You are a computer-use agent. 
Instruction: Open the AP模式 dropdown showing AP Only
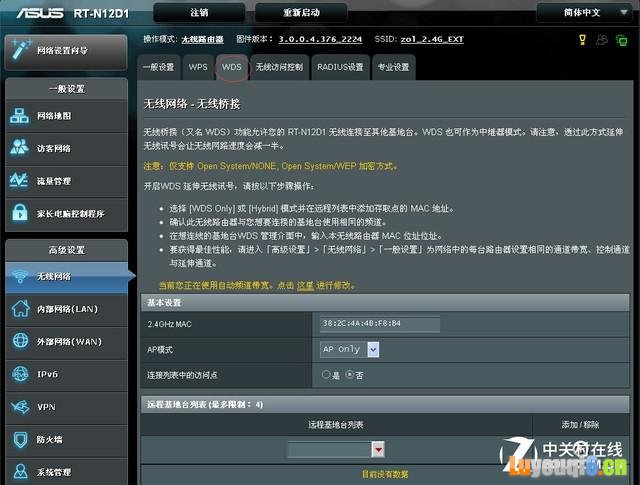349,349
